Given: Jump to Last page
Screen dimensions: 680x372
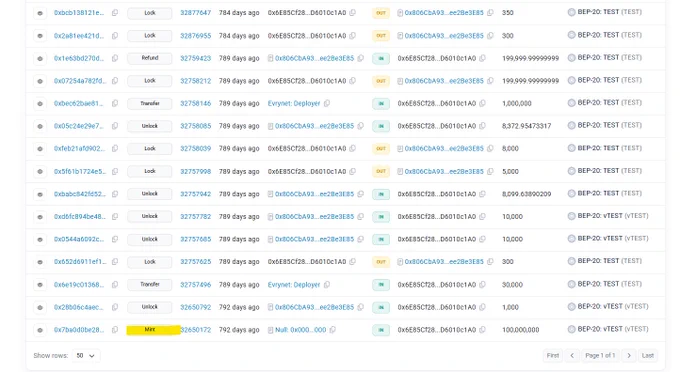Looking at the screenshot, I should 647,356.
